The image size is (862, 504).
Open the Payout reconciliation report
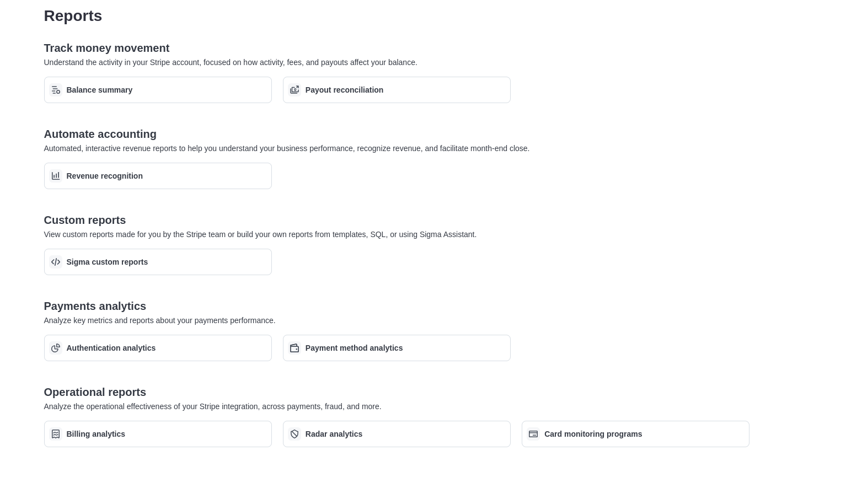click(x=397, y=89)
